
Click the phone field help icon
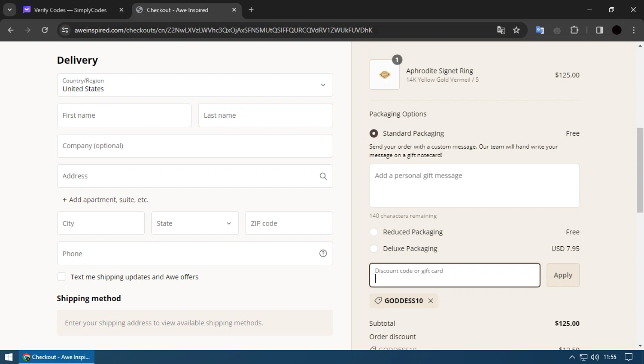[323, 254]
